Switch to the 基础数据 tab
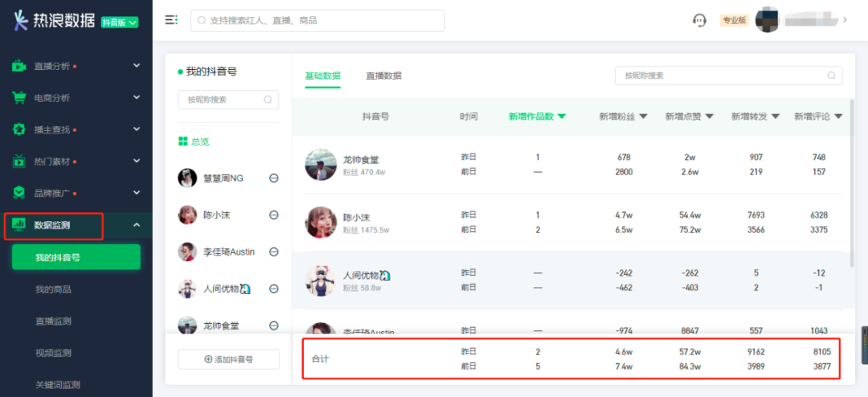The width and height of the screenshot is (868, 397). [x=323, y=76]
